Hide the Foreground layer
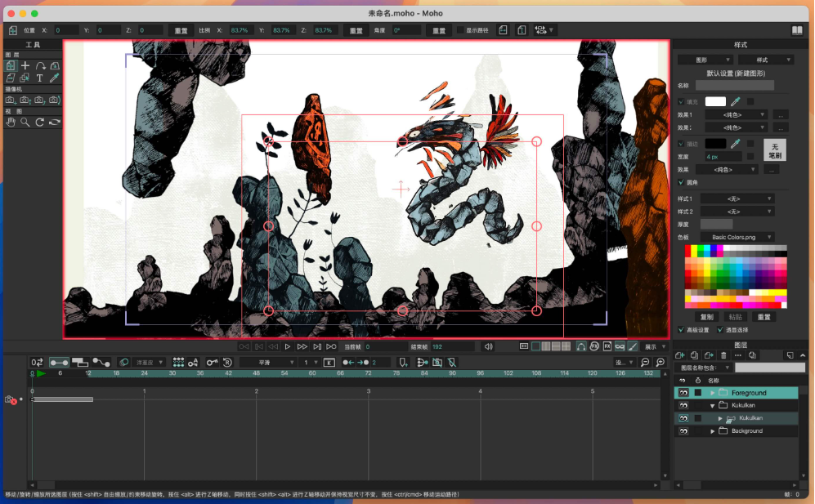Viewport: 815px width, 504px height. (x=682, y=393)
